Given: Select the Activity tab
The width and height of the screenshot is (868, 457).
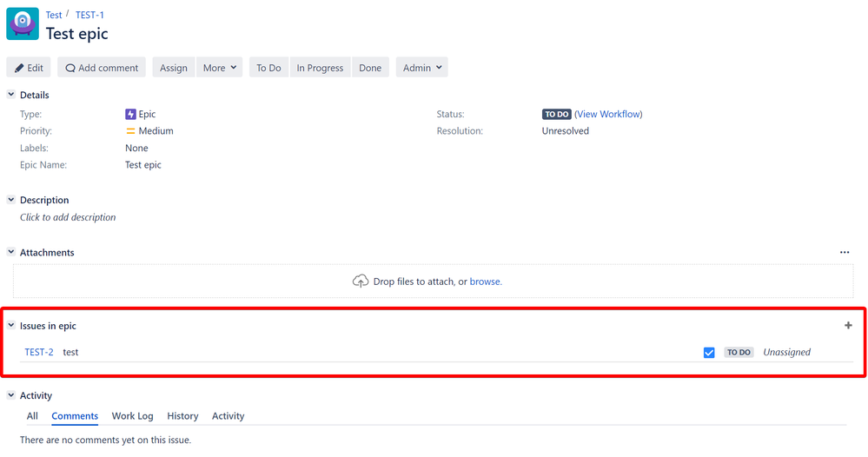Looking at the screenshot, I should click(x=228, y=416).
